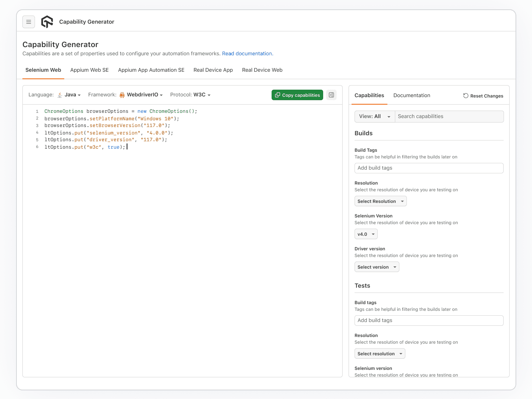Open the Read documentation link
The image size is (532, 399).
[247, 53]
